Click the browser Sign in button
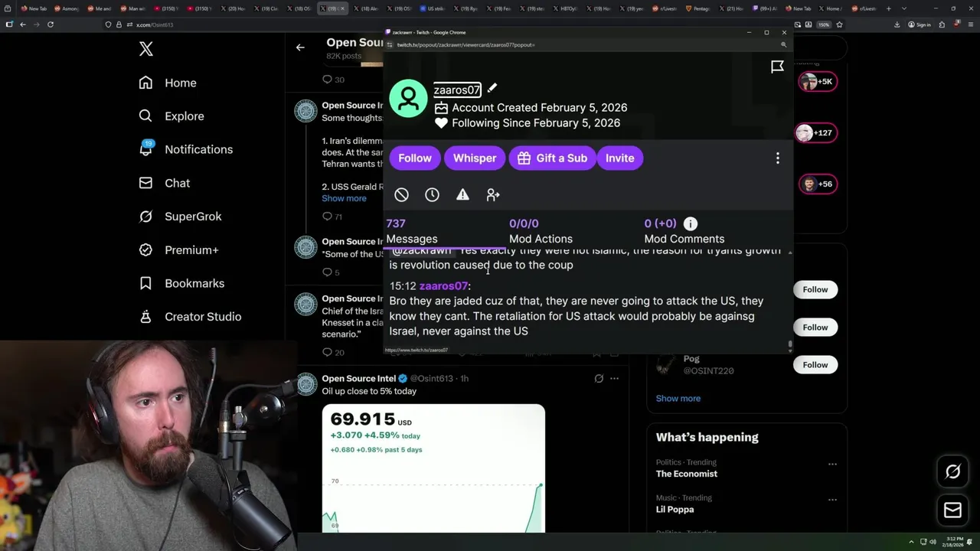 pyautogui.click(x=920, y=24)
